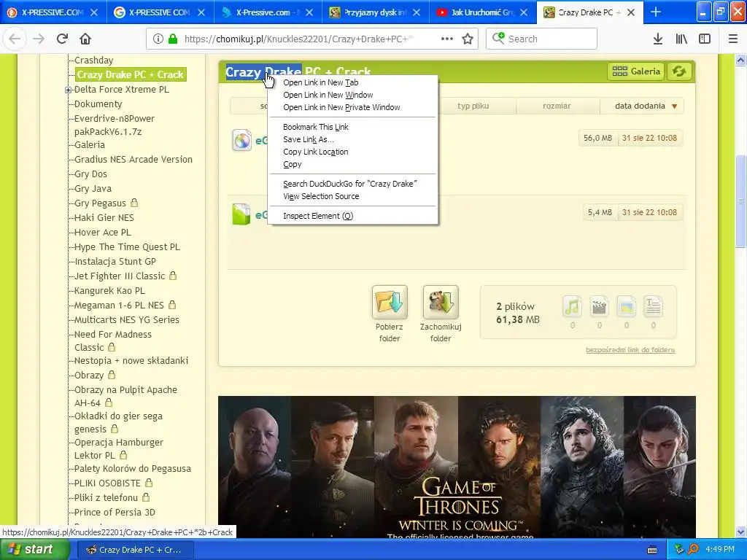Bookmark this page with star icon
747x560 pixels.
click(x=468, y=39)
